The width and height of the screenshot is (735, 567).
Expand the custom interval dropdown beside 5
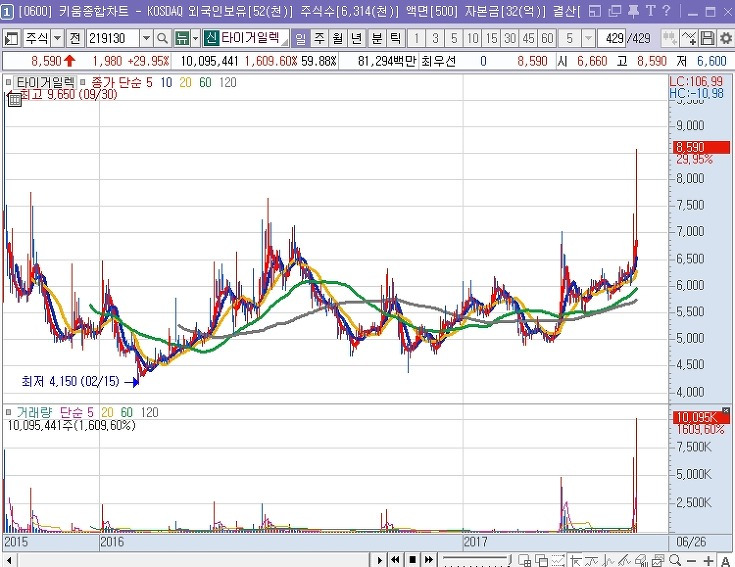[x=588, y=38]
